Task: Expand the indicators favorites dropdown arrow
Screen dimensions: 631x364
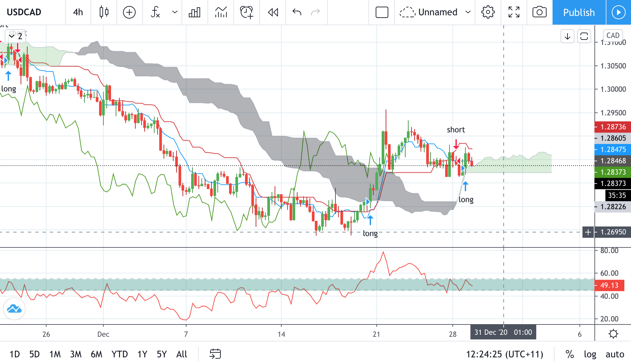Action: pyautogui.click(x=175, y=12)
